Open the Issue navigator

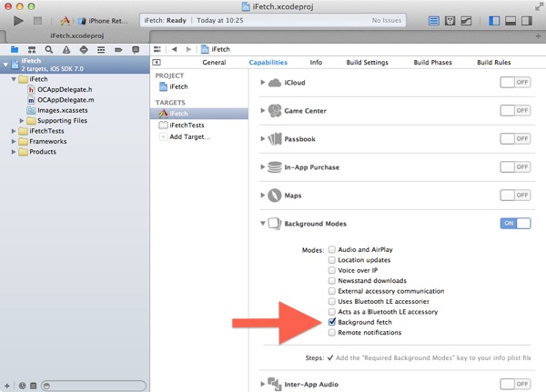tap(66, 50)
